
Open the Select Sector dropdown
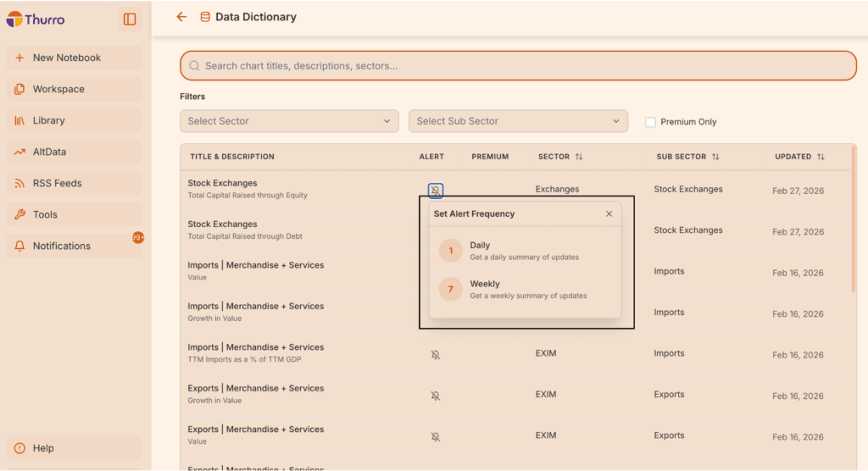tap(289, 121)
